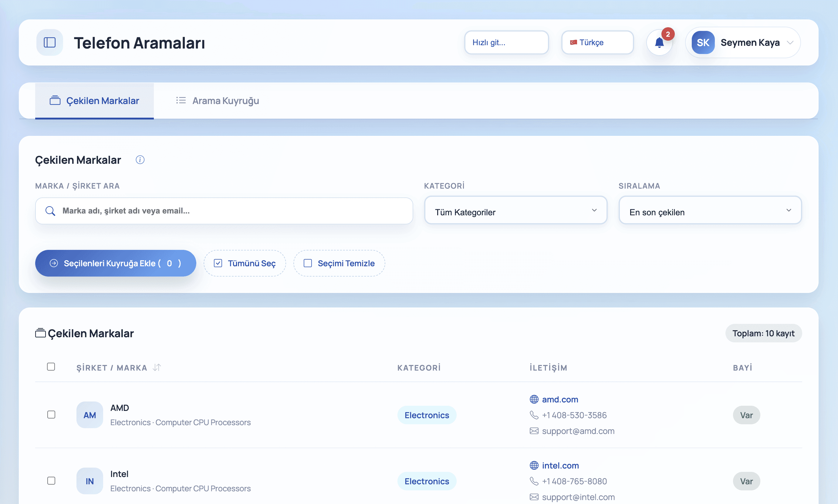The width and height of the screenshot is (838, 504).
Task: Check the Intel row checkbox
Action: pos(51,481)
